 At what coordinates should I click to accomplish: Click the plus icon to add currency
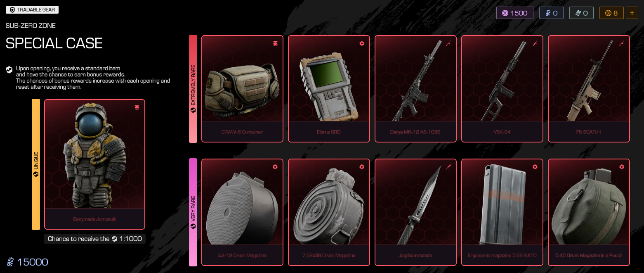632,13
